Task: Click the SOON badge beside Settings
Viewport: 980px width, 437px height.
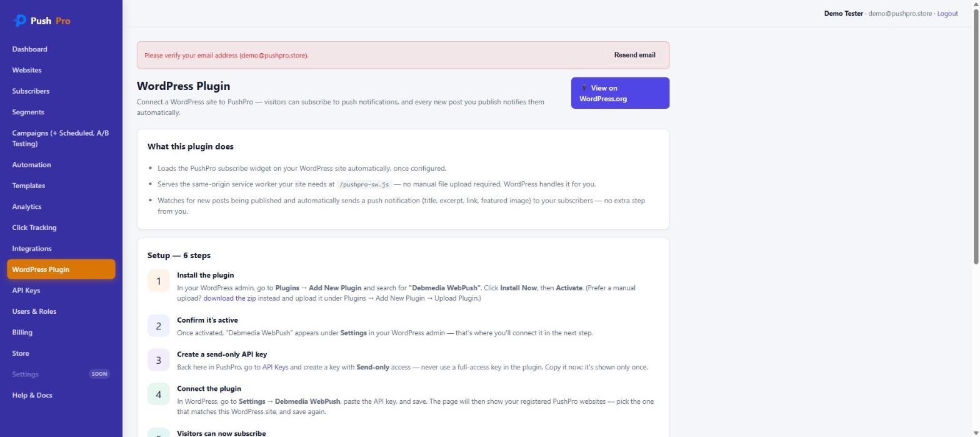Action: pos(99,374)
